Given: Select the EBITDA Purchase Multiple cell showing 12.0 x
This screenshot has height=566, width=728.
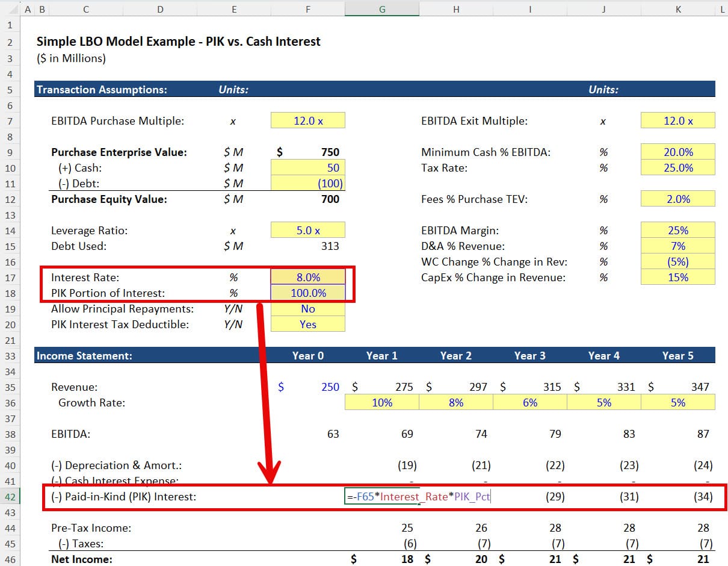Looking at the screenshot, I should coord(307,120).
